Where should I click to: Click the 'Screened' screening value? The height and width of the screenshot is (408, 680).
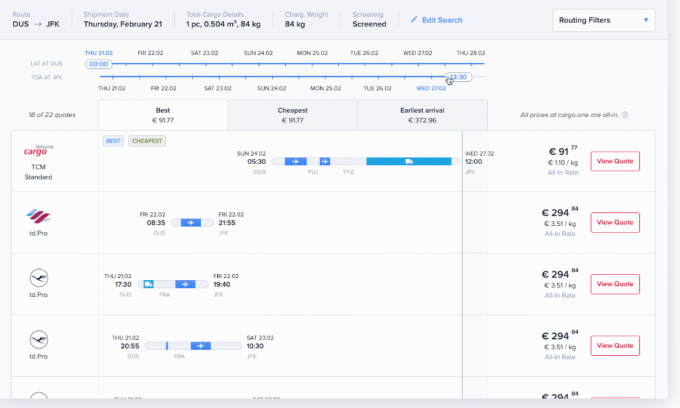369,24
